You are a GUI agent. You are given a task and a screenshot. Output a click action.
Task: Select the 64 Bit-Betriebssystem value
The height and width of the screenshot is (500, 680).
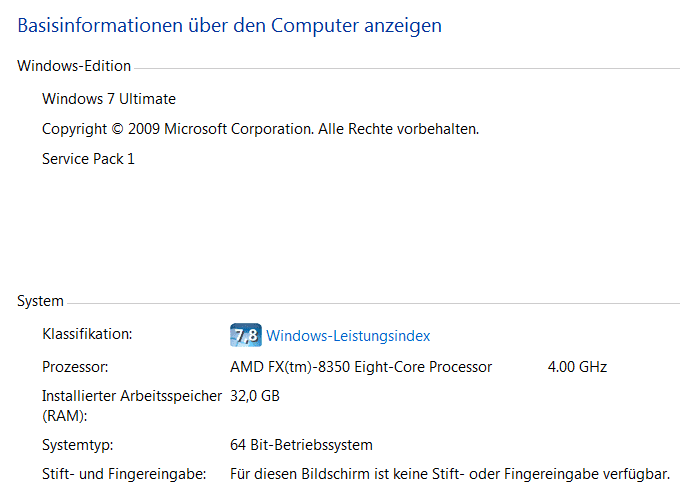pos(301,445)
